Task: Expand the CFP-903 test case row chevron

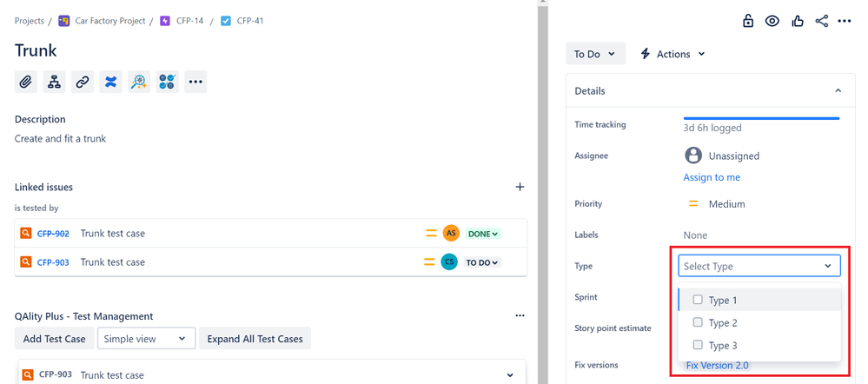Action: click(510, 374)
